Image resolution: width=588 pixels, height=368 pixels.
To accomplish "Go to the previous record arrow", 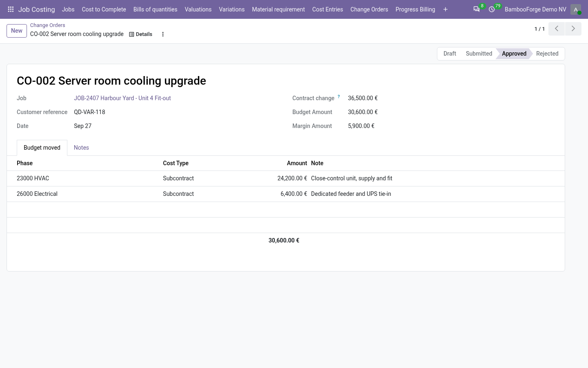I will coord(557,29).
